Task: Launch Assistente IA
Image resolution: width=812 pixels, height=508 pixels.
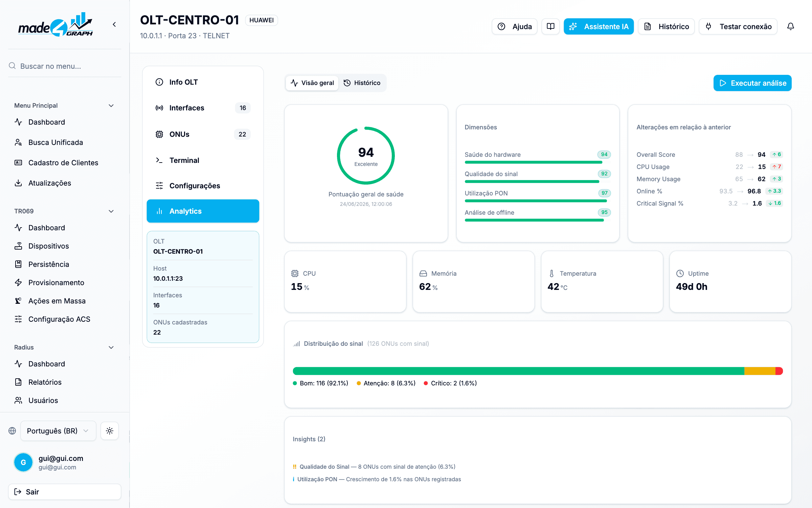Action: tap(599, 26)
